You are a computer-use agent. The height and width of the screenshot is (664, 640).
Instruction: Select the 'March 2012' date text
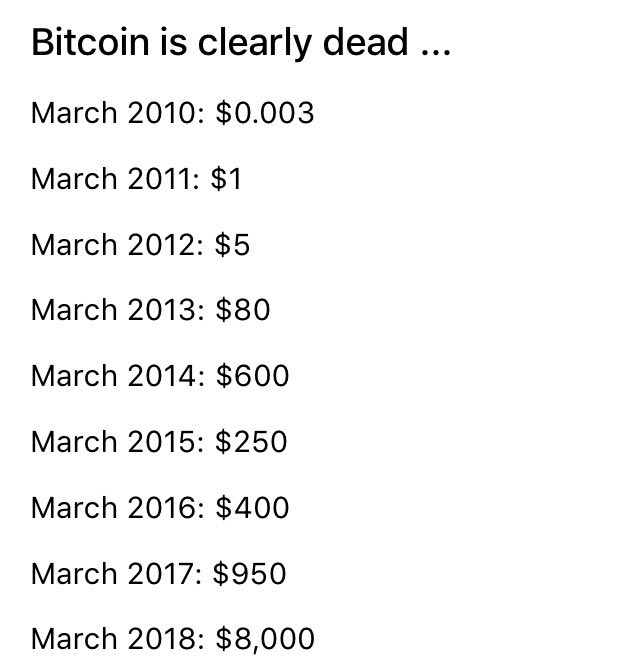[x=114, y=245]
